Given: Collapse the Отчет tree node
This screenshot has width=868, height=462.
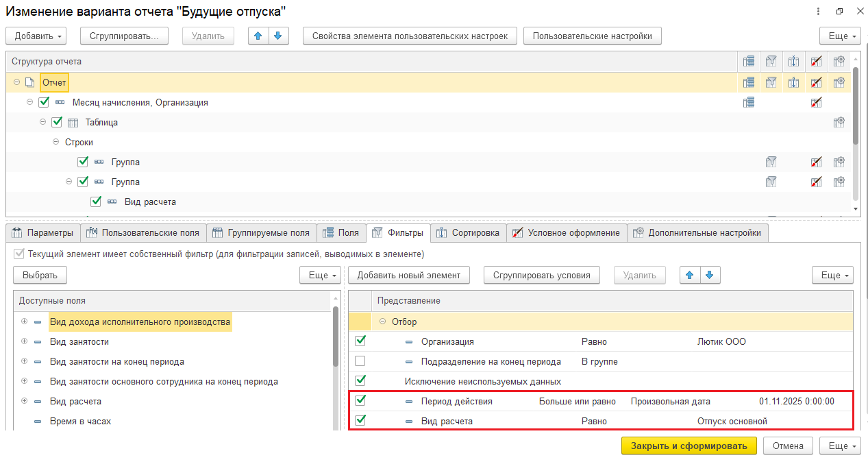Looking at the screenshot, I should click(x=16, y=82).
